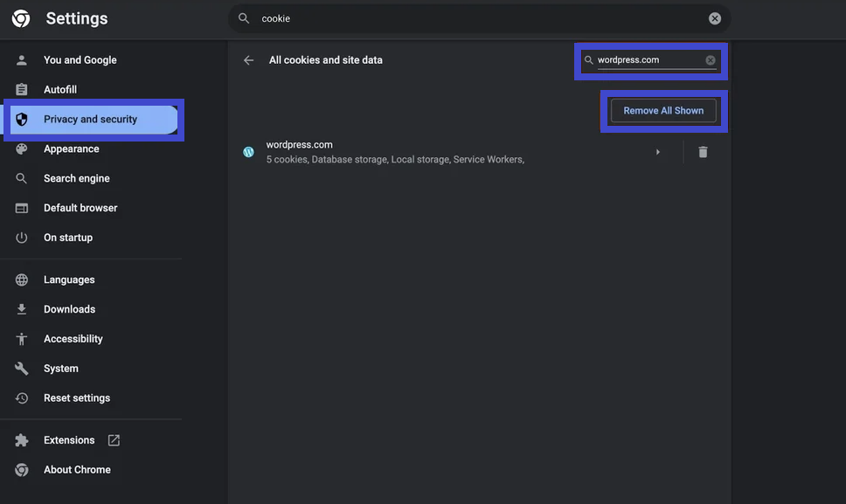Click the Default browser window icon
This screenshot has height=504, width=846.
[x=22, y=208]
